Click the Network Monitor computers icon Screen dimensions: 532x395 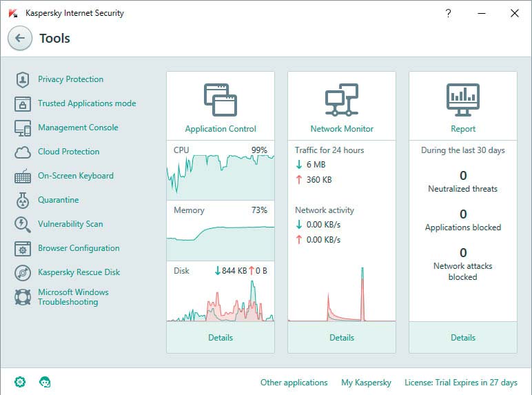pyautogui.click(x=342, y=100)
